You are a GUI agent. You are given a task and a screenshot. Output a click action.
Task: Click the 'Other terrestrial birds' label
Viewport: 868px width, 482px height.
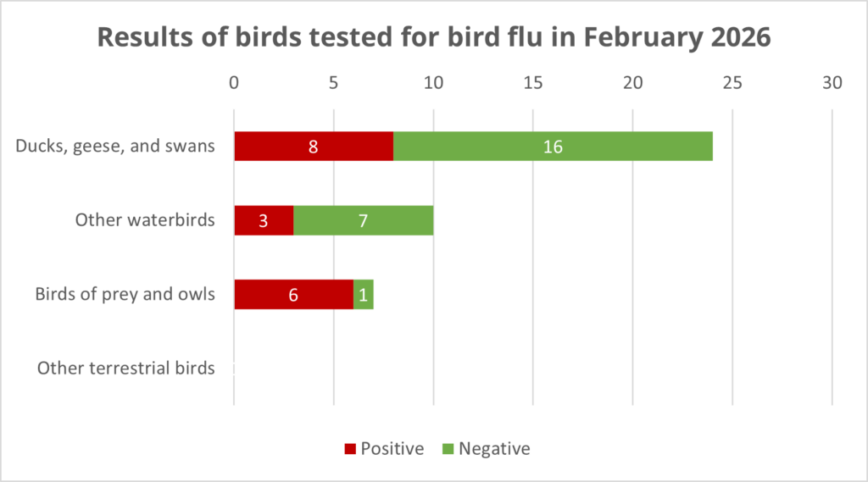pyautogui.click(x=125, y=368)
